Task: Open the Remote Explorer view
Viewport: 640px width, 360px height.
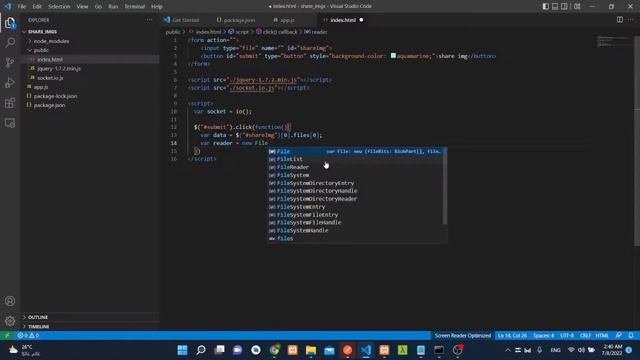Action: (x=10, y=122)
